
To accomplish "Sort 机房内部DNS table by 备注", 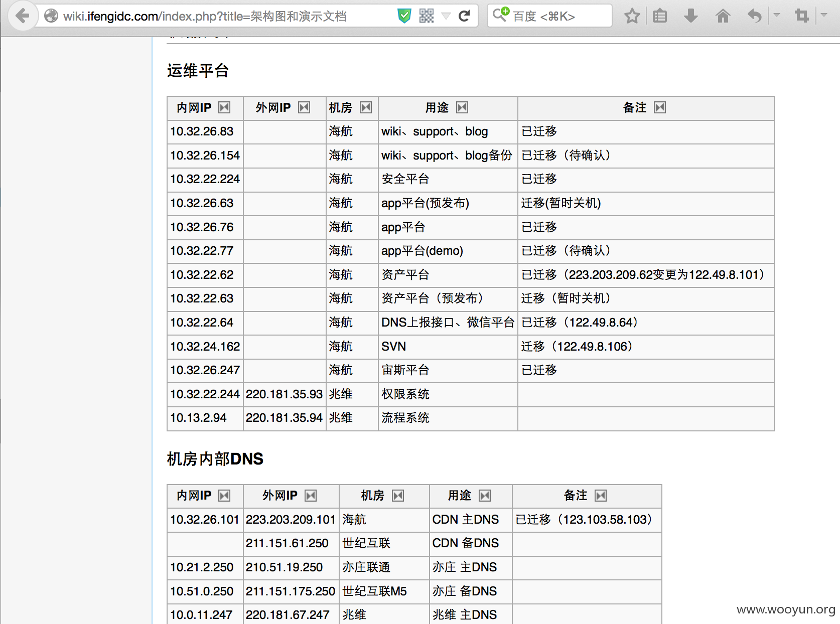I will (601, 496).
